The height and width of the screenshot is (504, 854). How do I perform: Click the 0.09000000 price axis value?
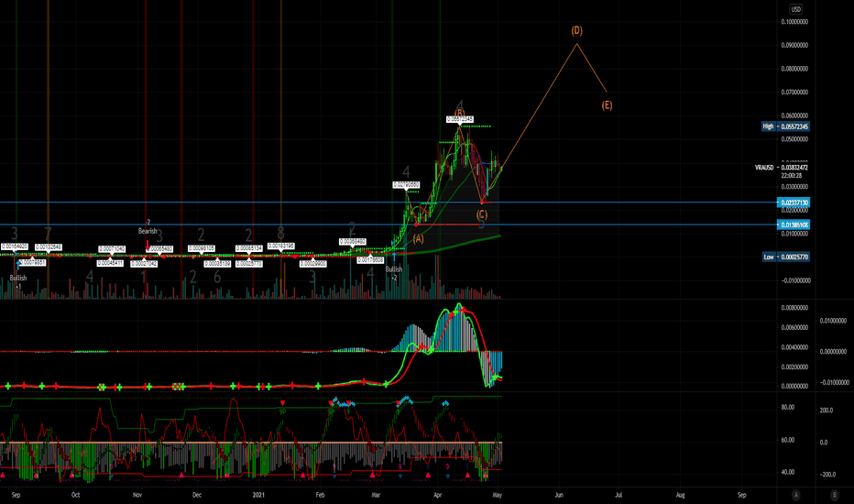point(794,45)
